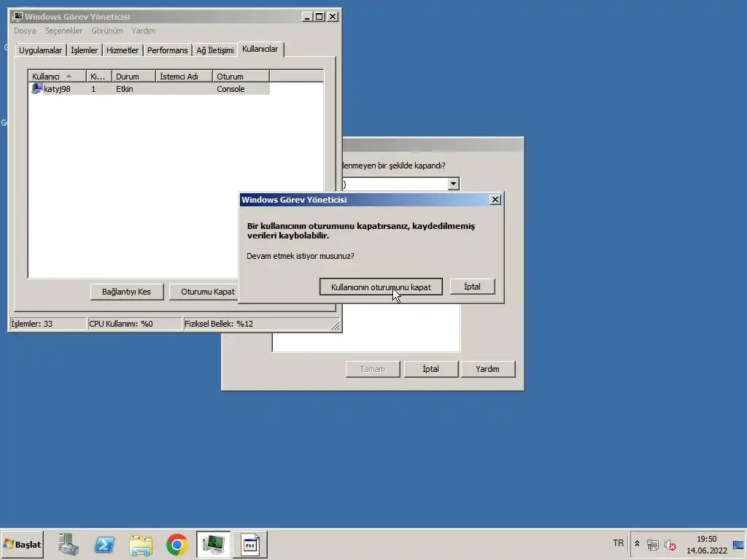
Task: Minimize the Task Manager window
Action: (307, 17)
